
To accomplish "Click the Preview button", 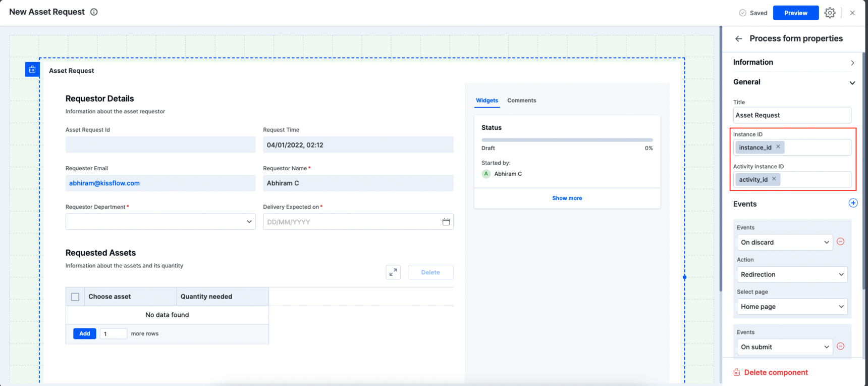I will [795, 13].
